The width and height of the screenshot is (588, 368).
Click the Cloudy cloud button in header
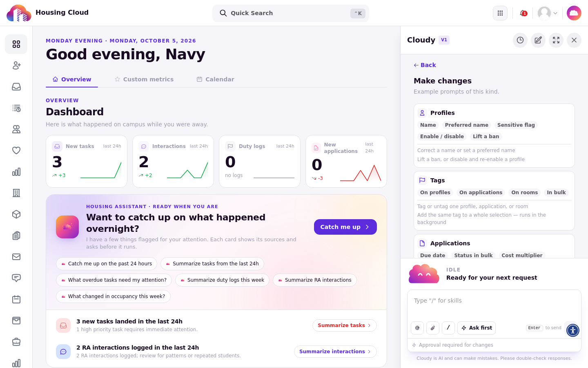574,13
